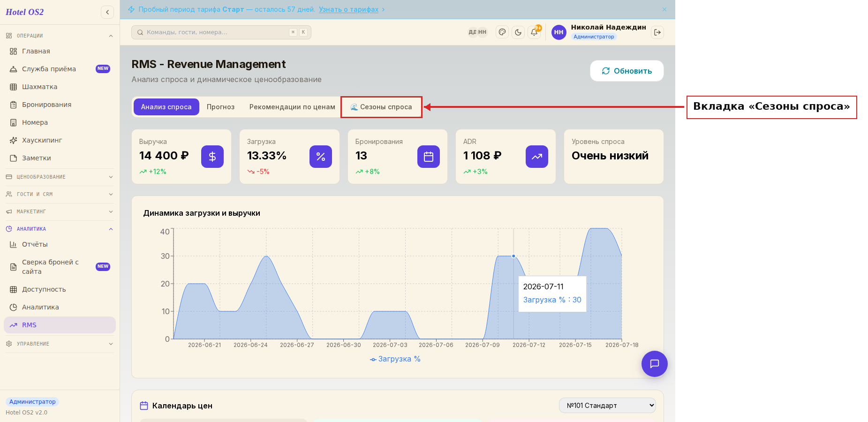Click the Администратор badge under the user name
Image resolution: width=868 pixels, height=422 pixels.
tap(594, 37)
